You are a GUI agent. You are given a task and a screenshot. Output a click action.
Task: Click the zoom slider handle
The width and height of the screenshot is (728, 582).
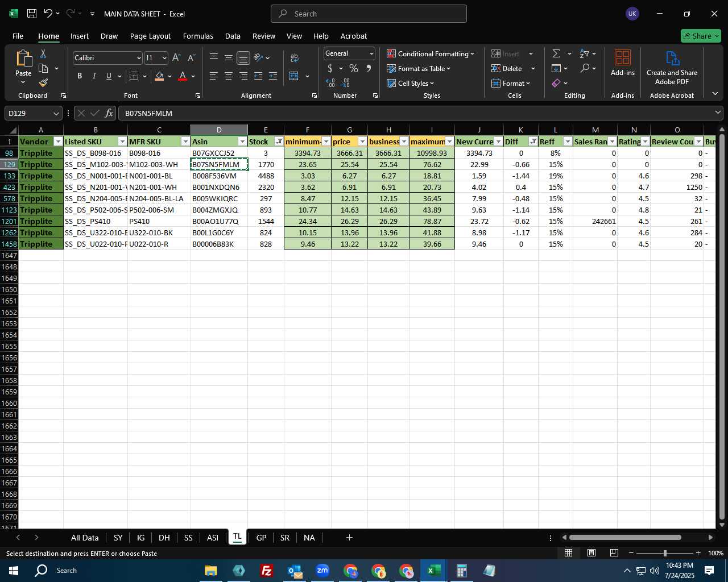click(x=665, y=553)
